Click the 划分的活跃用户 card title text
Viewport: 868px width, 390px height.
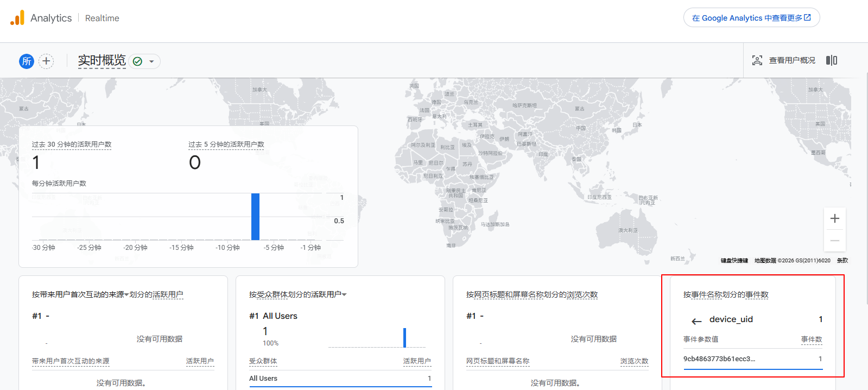[x=156, y=294]
